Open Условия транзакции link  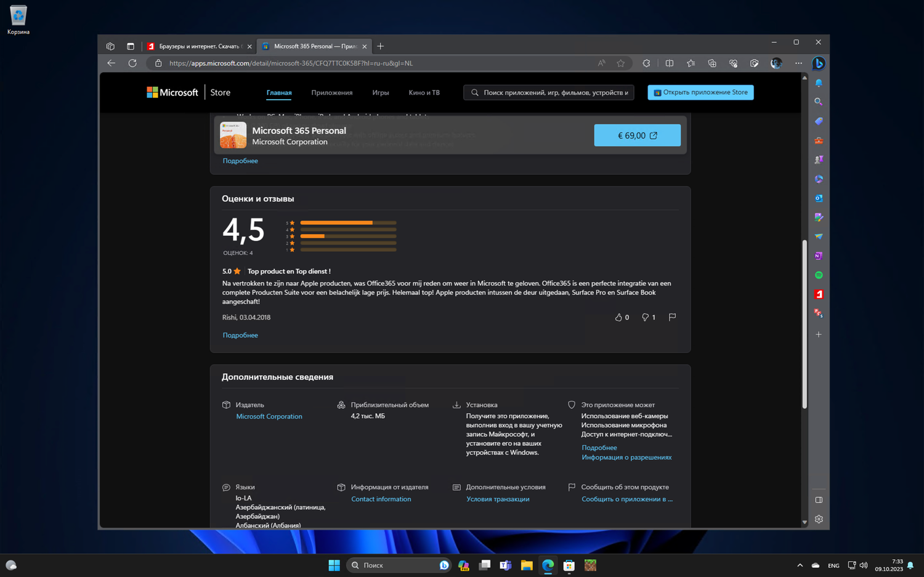pyautogui.click(x=498, y=499)
